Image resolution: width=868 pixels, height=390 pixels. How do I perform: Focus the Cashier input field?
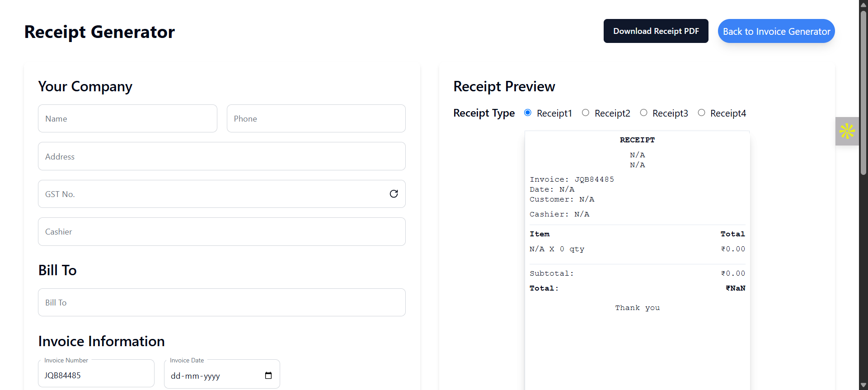pos(222,231)
